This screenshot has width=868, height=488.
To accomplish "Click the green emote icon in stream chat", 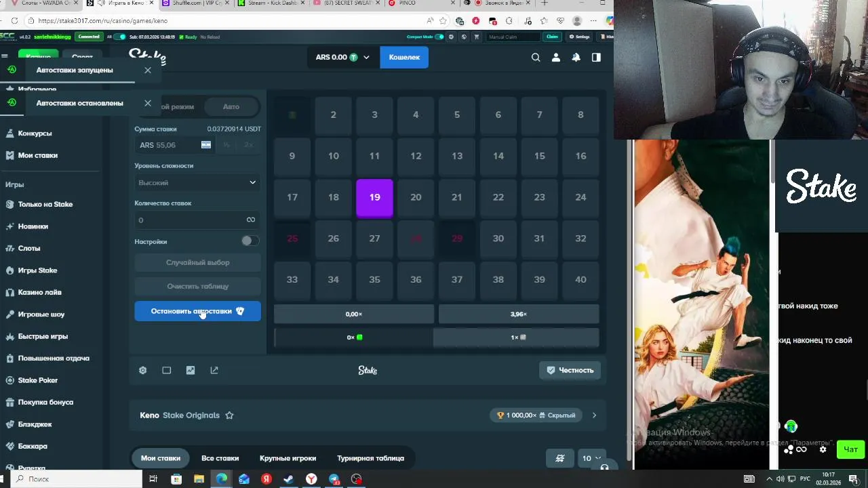I will tap(791, 426).
